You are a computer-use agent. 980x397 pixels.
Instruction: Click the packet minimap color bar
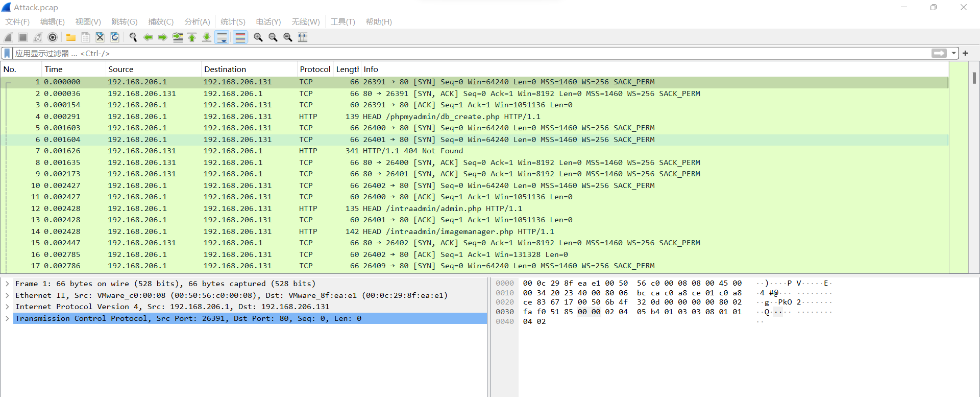coord(959,168)
